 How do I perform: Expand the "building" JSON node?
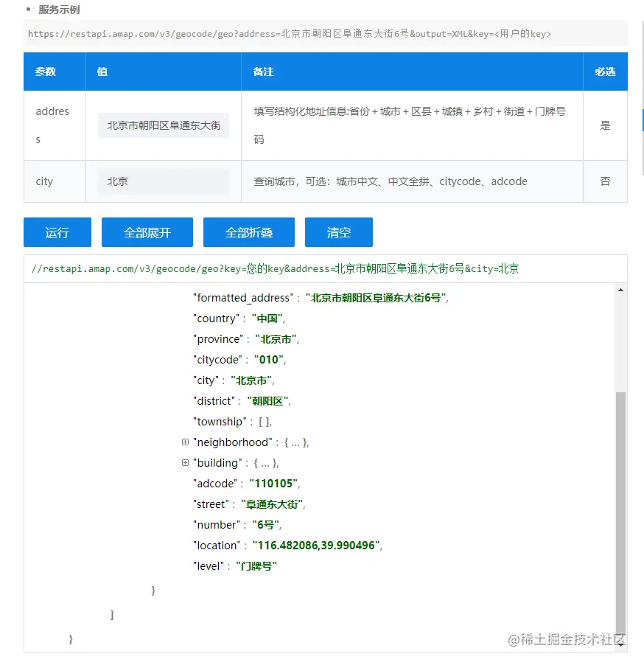(185, 463)
